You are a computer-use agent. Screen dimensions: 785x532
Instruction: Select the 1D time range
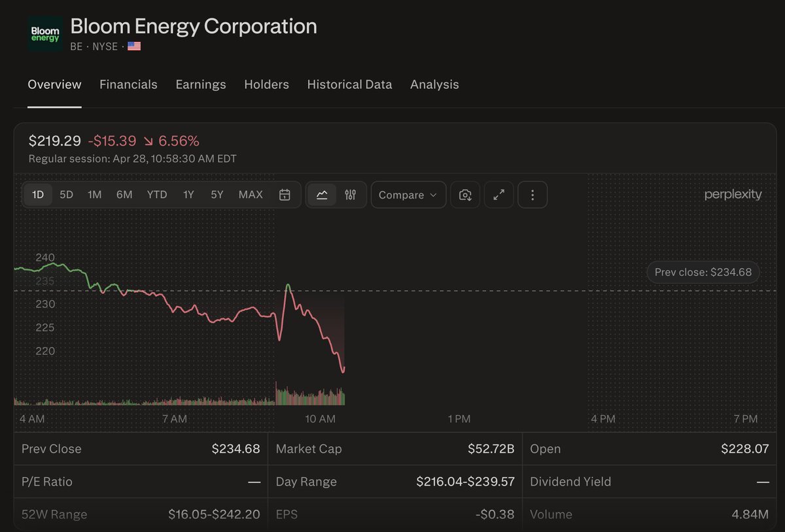coord(38,195)
